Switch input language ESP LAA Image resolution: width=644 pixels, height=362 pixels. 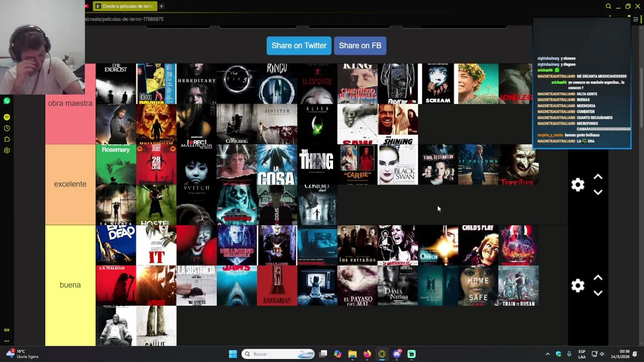[582, 354]
